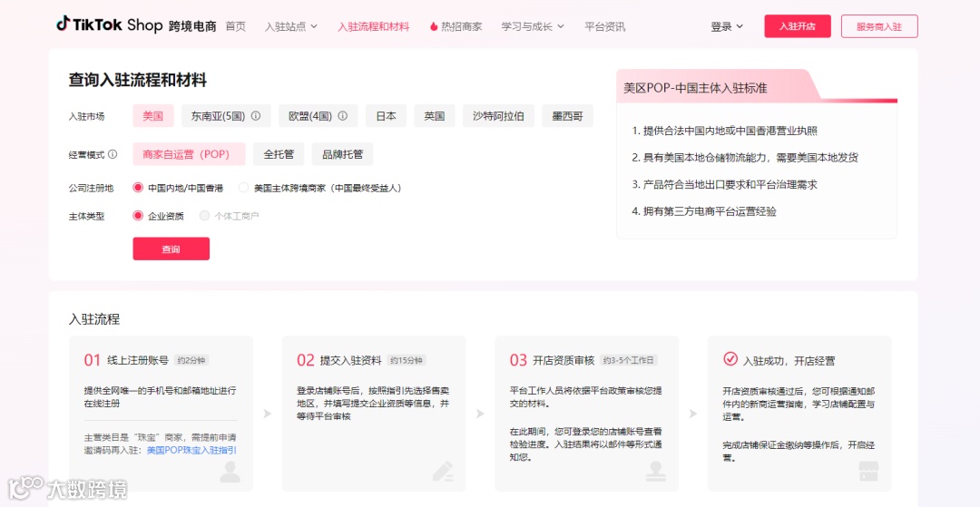Screen dimensions: 980x507
Task: Expand the 入驻站点 dropdown menu
Action: (291, 27)
